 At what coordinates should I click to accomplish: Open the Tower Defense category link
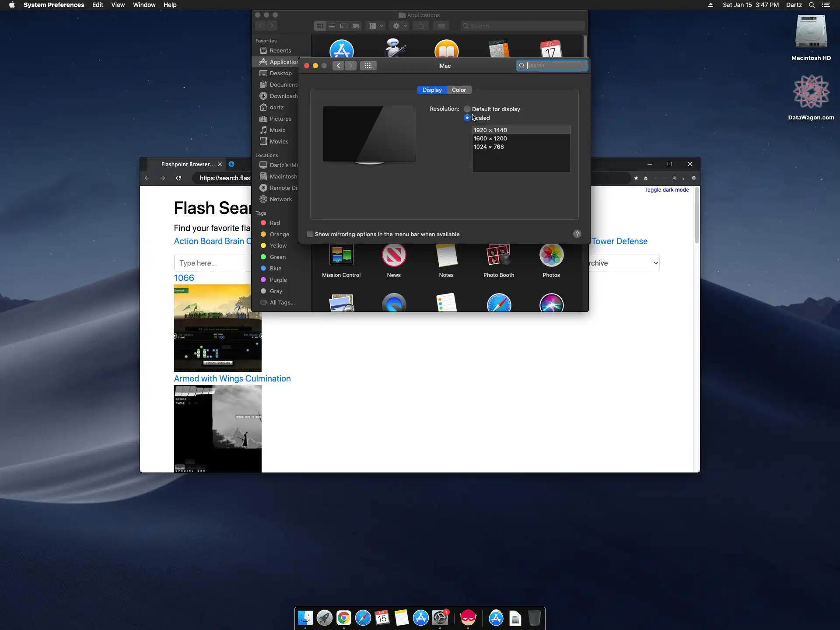click(x=619, y=241)
